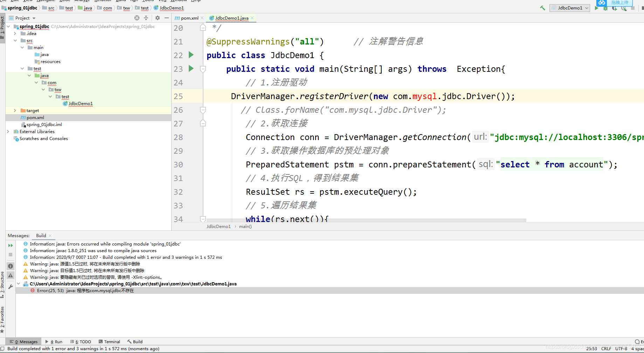
Task: Close the JdbcDemo1.java editor tab
Action: 252,18
